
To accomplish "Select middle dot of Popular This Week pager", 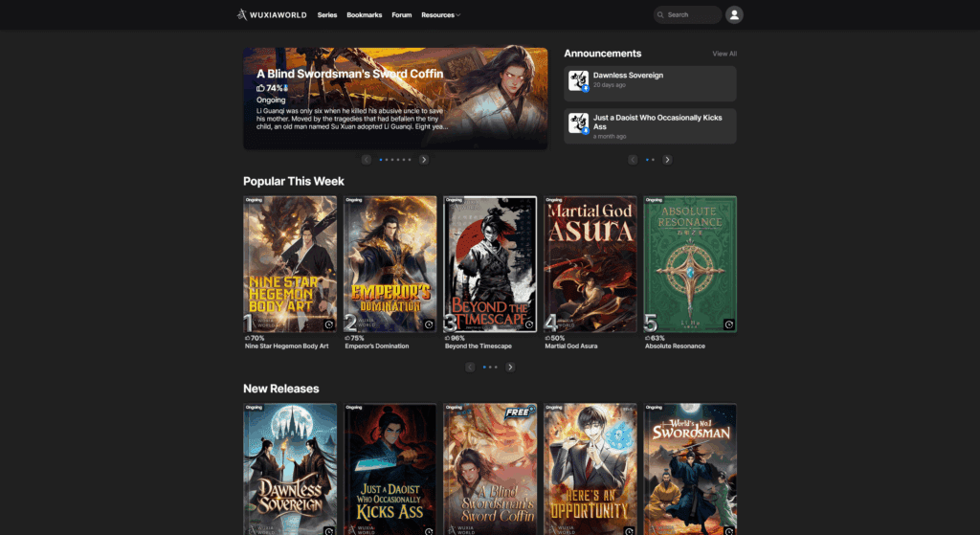I will (x=490, y=368).
